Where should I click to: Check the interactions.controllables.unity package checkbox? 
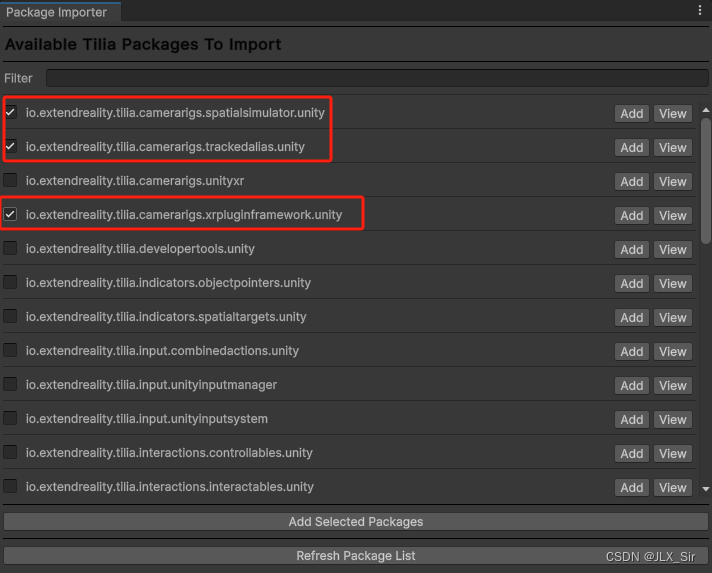10,452
